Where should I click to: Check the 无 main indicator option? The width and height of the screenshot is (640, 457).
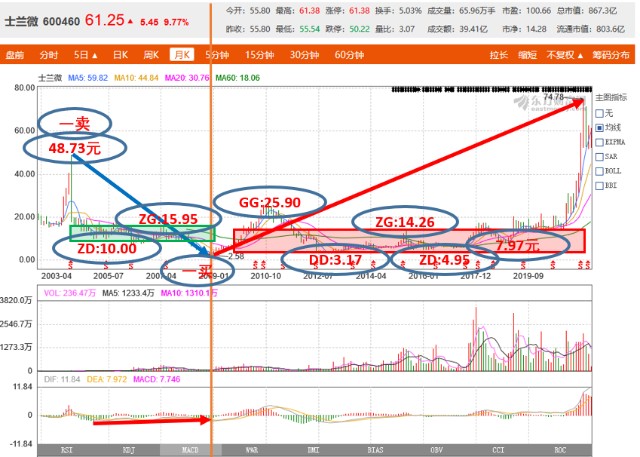[600, 113]
